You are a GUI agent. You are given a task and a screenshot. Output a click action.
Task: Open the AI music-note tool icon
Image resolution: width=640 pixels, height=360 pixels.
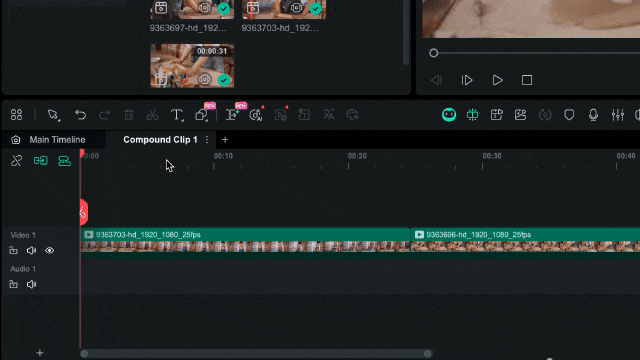(x=256, y=115)
